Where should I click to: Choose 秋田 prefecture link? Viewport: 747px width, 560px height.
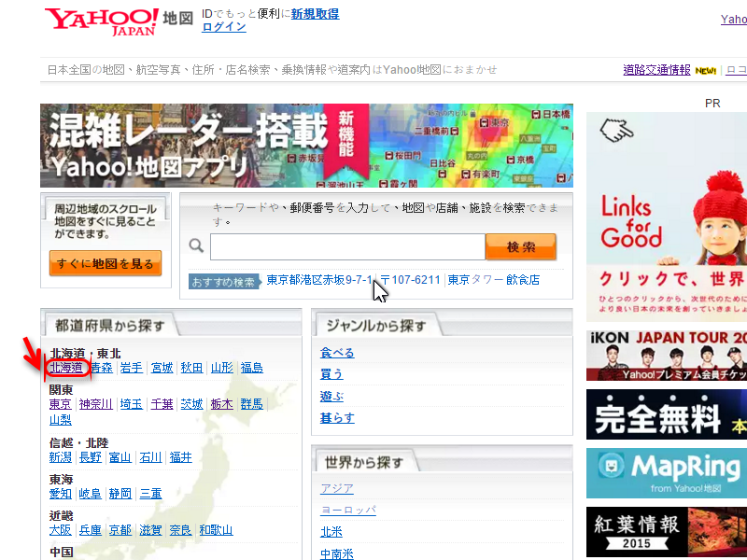click(192, 368)
